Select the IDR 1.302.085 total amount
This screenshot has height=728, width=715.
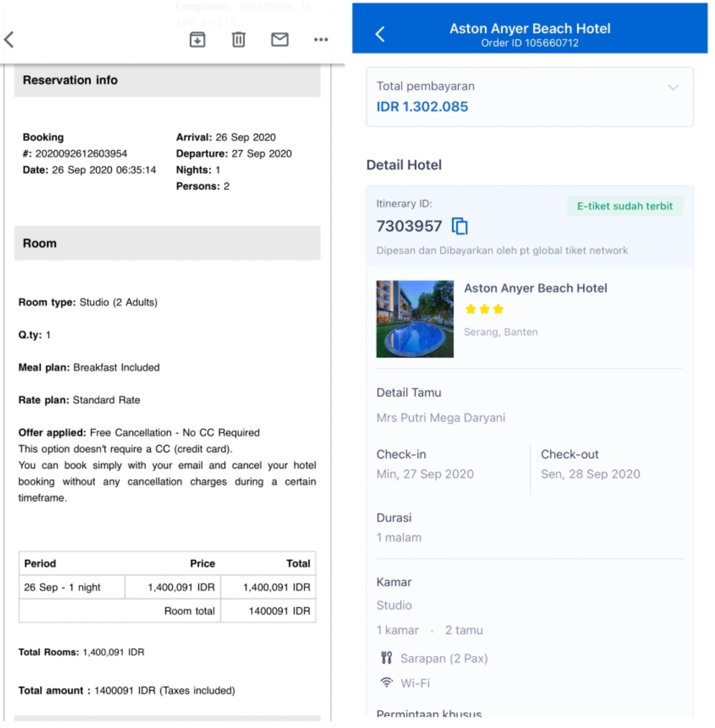coord(422,107)
